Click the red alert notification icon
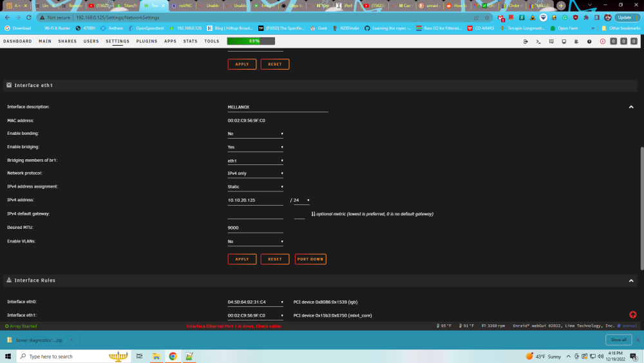Screen dimensions: 644x363 (x=603, y=41)
